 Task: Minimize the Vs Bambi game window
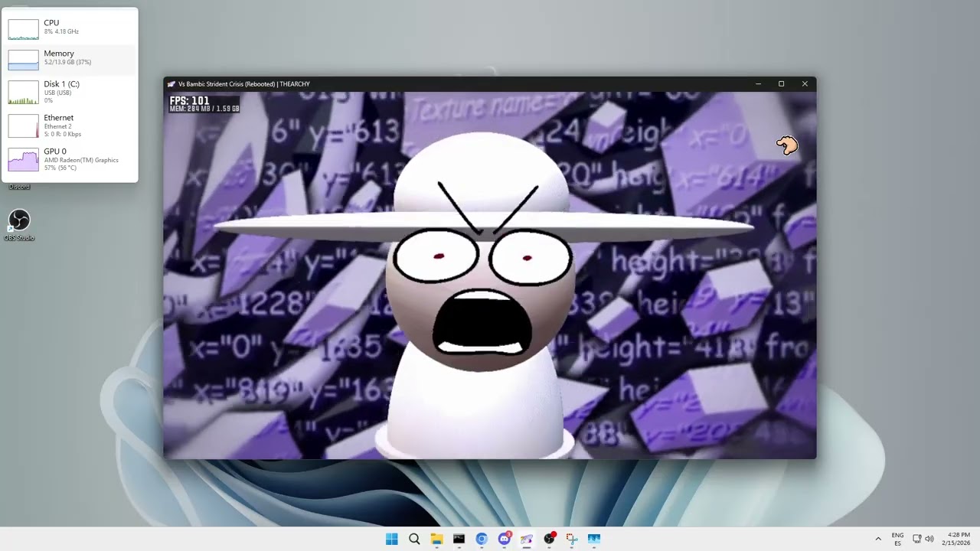pos(758,84)
